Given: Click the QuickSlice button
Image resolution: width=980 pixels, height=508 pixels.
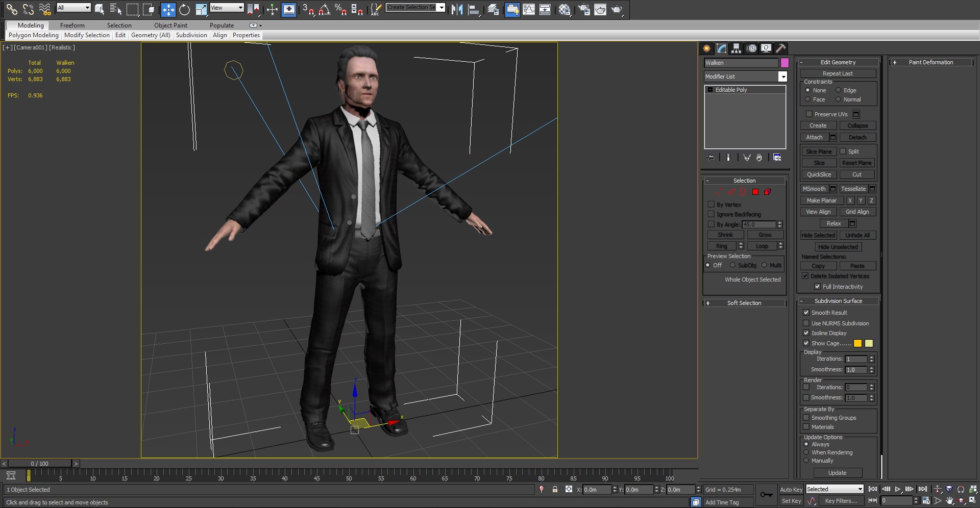Looking at the screenshot, I should click(x=819, y=174).
